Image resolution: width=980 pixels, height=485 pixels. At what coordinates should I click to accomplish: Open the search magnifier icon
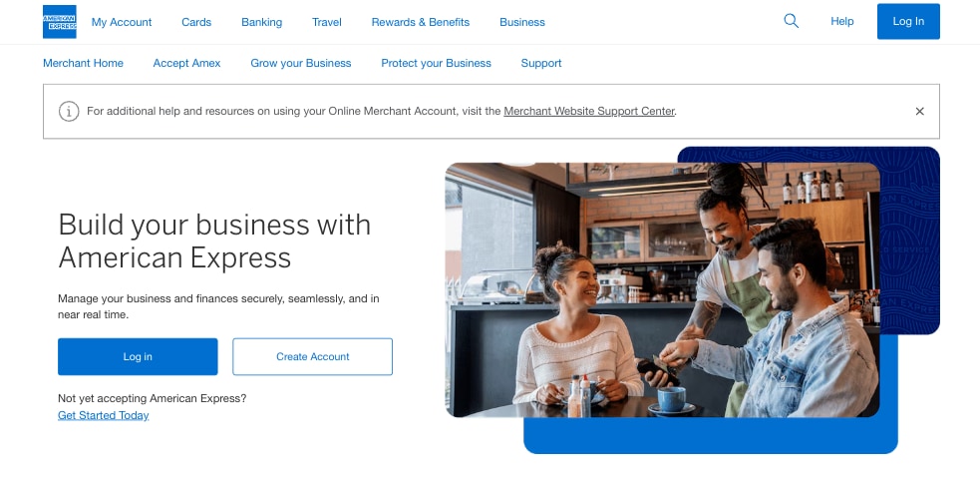click(x=791, y=21)
